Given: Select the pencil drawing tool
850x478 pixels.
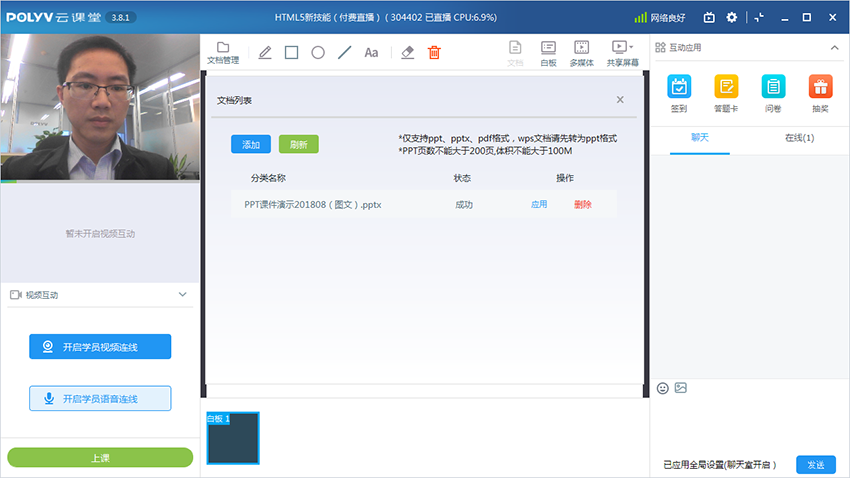Looking at the screenshot, I should click(x=265, y=52).
